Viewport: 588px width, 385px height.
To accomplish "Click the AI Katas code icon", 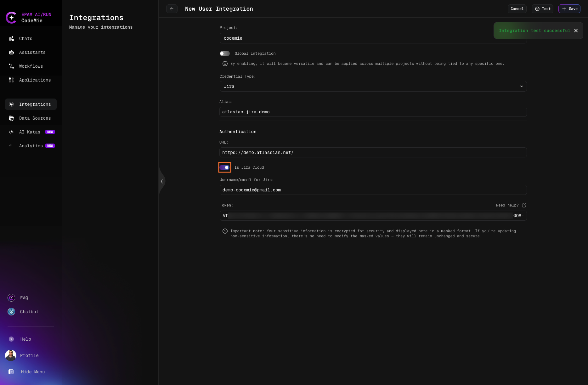I will tap(11, 132).
